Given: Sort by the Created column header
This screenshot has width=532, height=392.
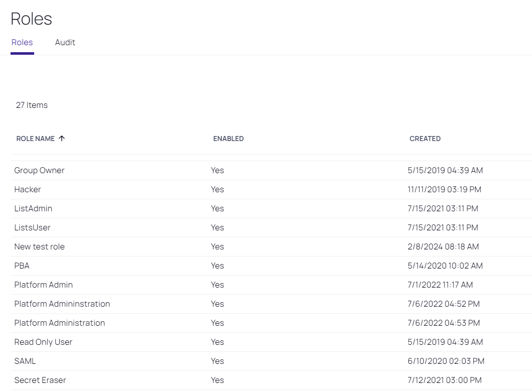Looking at the screenshot, I should click(x=424, y=139).
